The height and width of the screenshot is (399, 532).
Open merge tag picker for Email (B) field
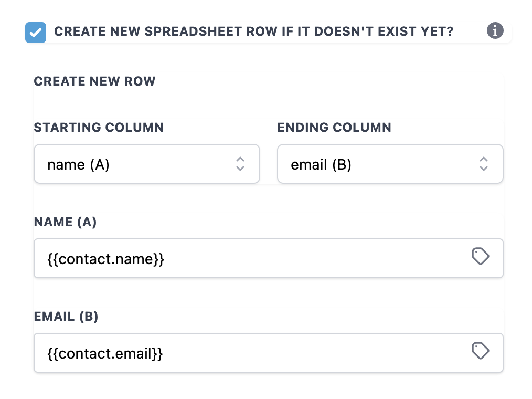tap(480, 351)
